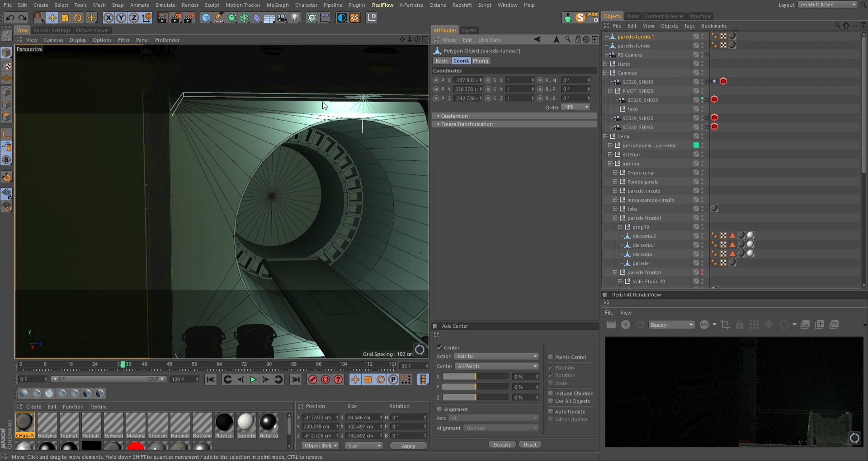Click the Redo arrow icon

pyautogui.click(x=22, y=18)
